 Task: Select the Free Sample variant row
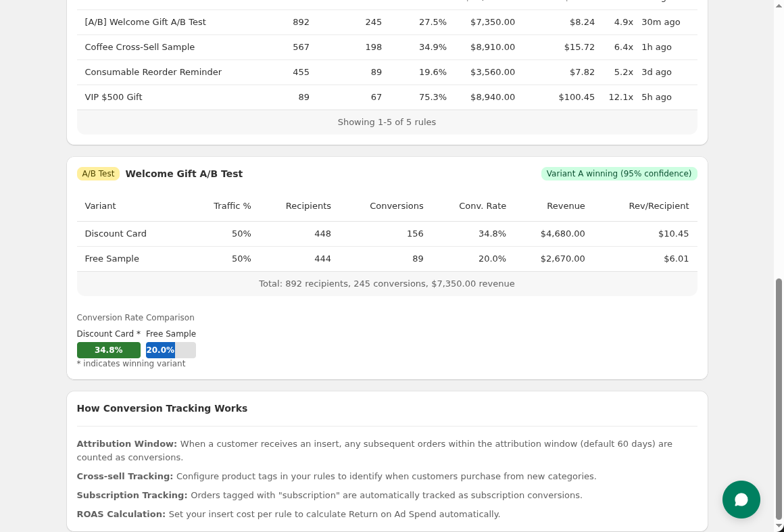click(112, 258)
